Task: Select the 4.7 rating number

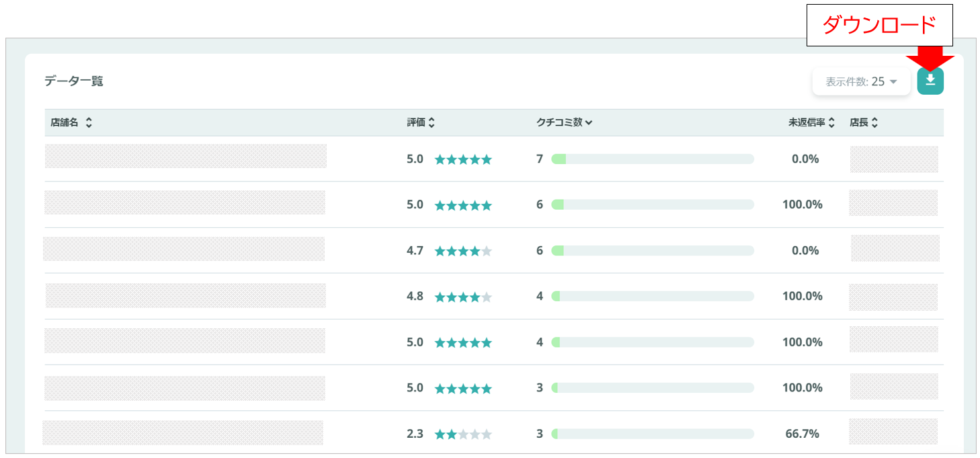Action: (415, 251)
